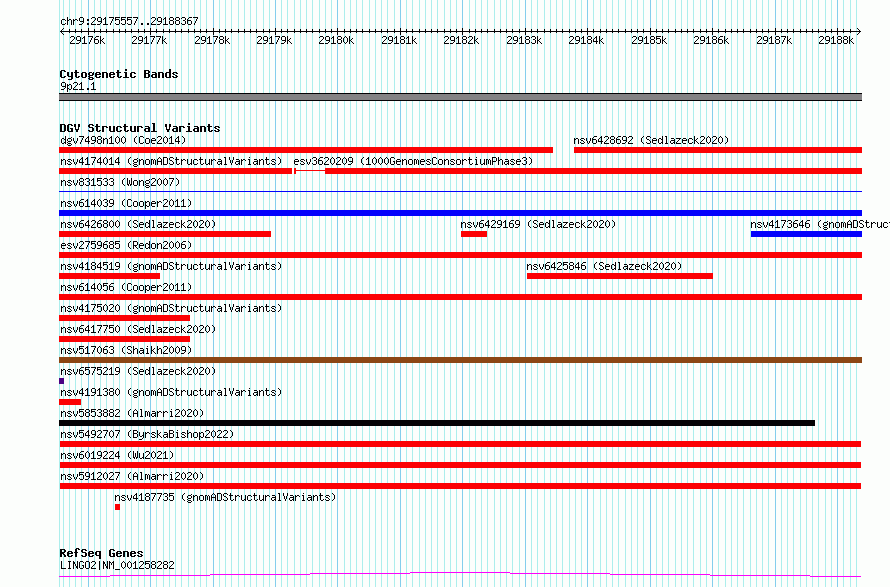Image resolution: width=890 pixels, height=587 pixels.
Task: Click the 29188k ruler tick label
Action: pyautogui.click(x=836, y=40)
